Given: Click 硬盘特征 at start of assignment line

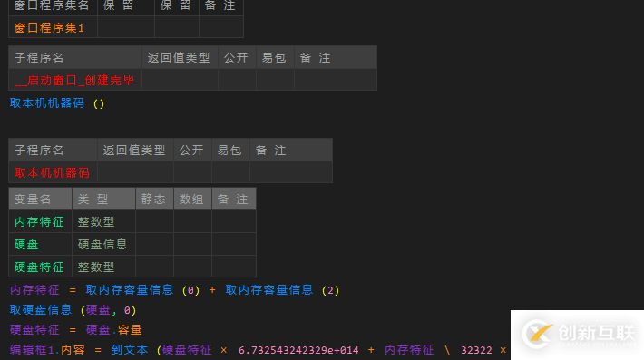Looking at the screenshot, I should tap(34, 330).
